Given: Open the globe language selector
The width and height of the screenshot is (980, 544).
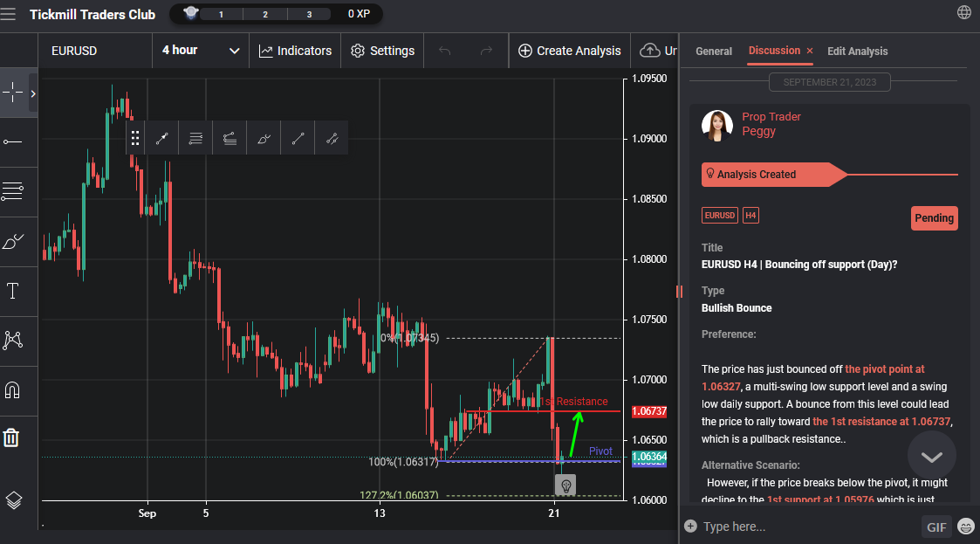Looking at the screenshot, I should pos(964,12).
